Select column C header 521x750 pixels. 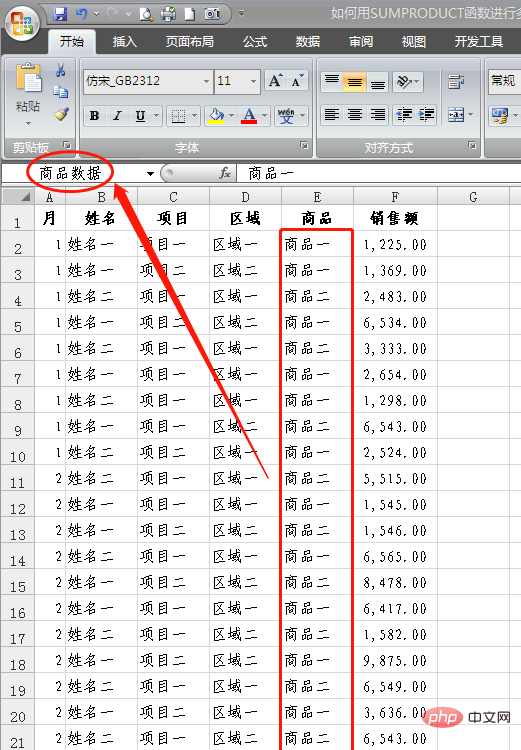(x=173, y=197)
